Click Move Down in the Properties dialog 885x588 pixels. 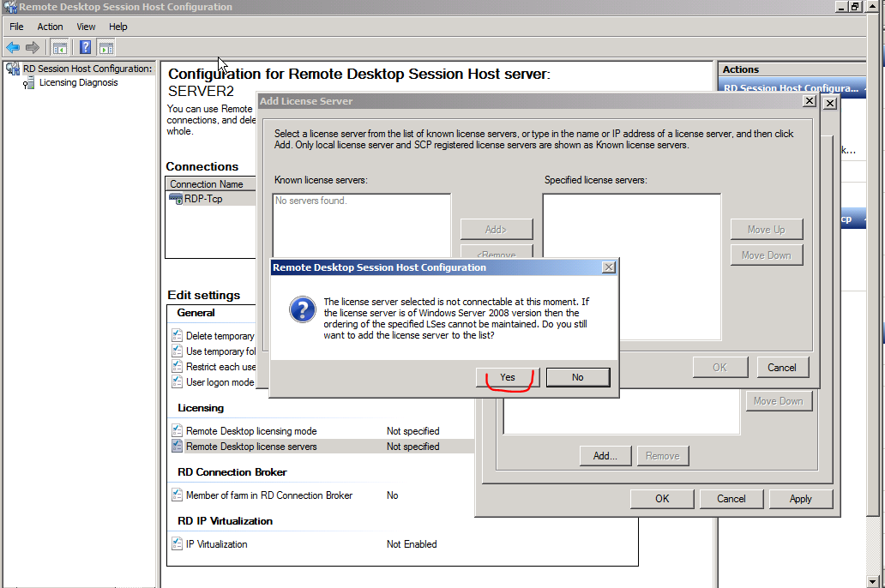779,400
